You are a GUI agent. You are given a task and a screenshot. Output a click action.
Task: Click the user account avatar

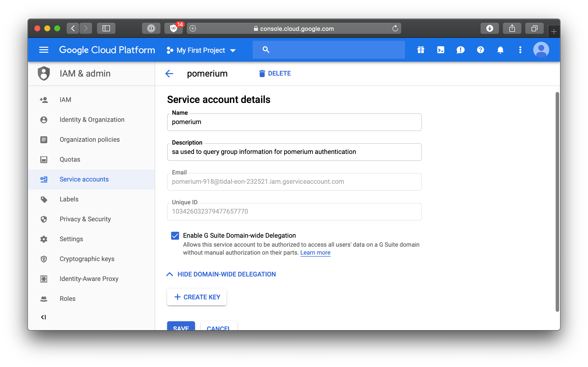(x=541, y=50)
